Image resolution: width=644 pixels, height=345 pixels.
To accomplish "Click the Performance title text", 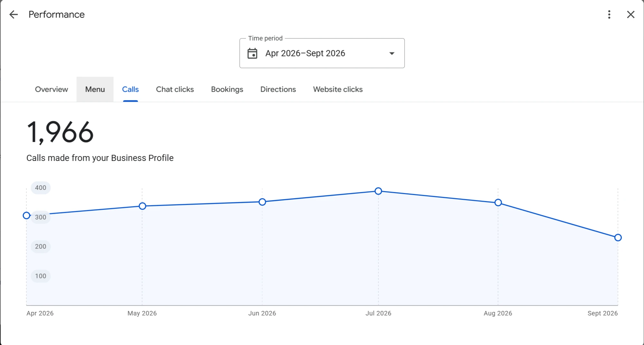I will pos(57,14).
